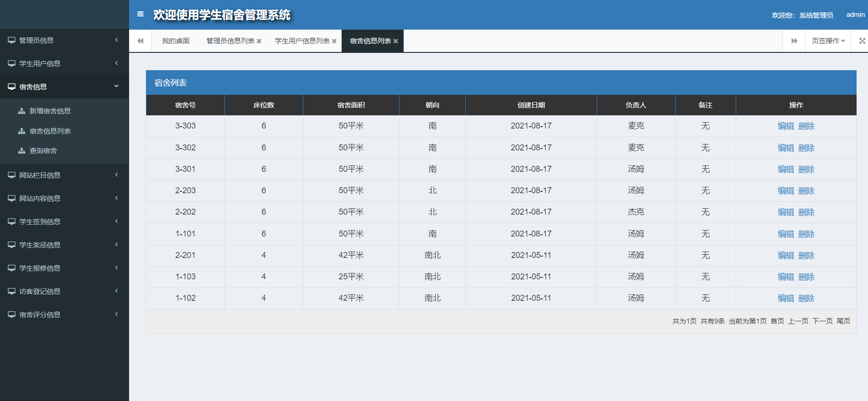868x401 pixels.
Task: Click the sitemap icon beside 宿舍信息列表 in sidebar
Action: [21, 131]
